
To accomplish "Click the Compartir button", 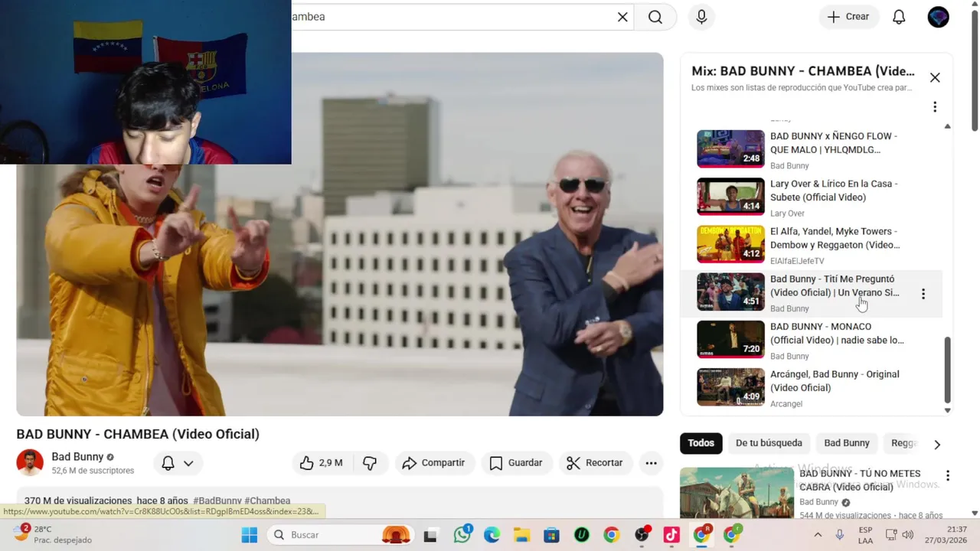I will [433, 463].
